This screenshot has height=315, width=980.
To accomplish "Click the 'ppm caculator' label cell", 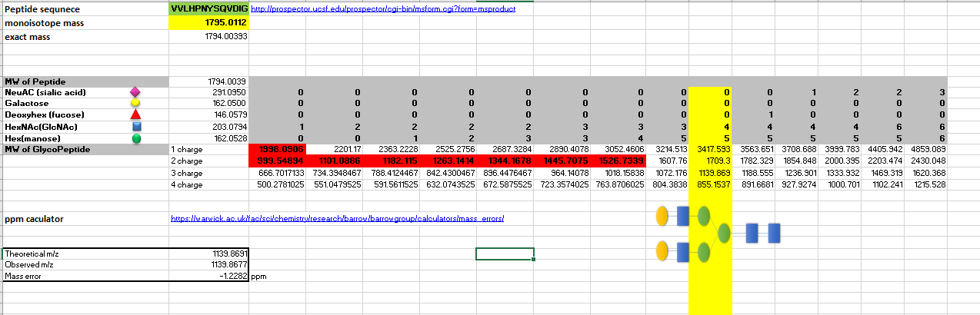I will pos(85,219).
